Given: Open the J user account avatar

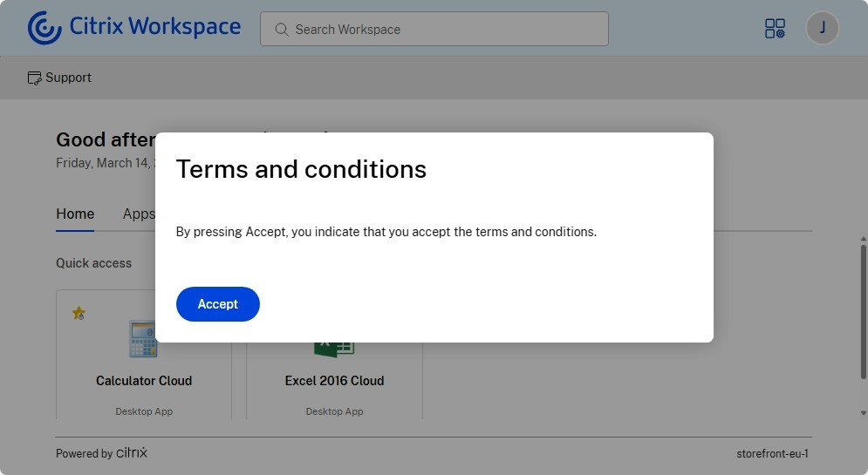Looking at the screenshot, I should pyautogui.click(x=822, y=28).
